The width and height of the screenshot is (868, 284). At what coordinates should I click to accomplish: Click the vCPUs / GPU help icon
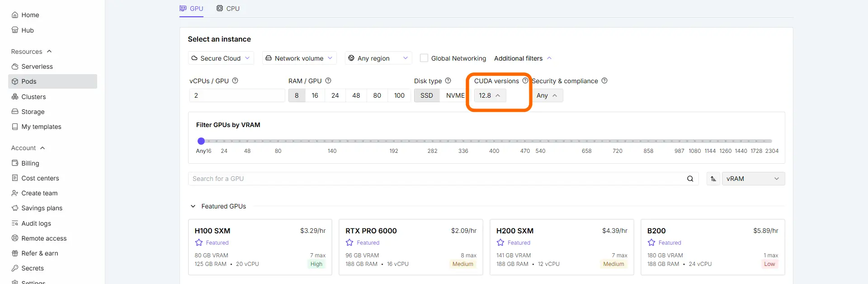[235, 80]
